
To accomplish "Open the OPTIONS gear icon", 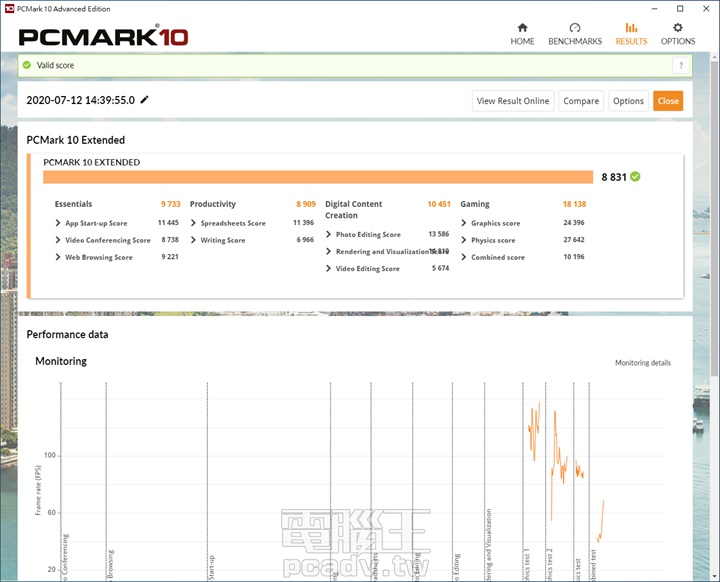I will (677, 29).
